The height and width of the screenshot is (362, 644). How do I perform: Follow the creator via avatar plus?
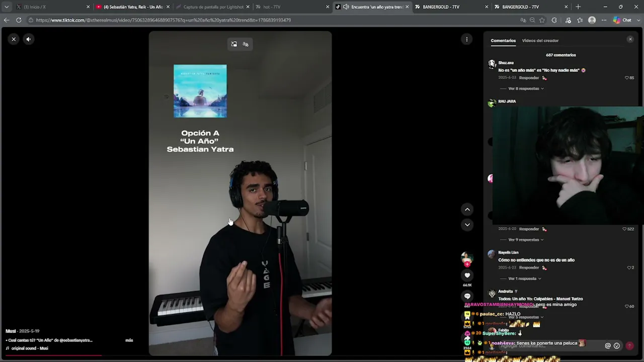(467, 264)
